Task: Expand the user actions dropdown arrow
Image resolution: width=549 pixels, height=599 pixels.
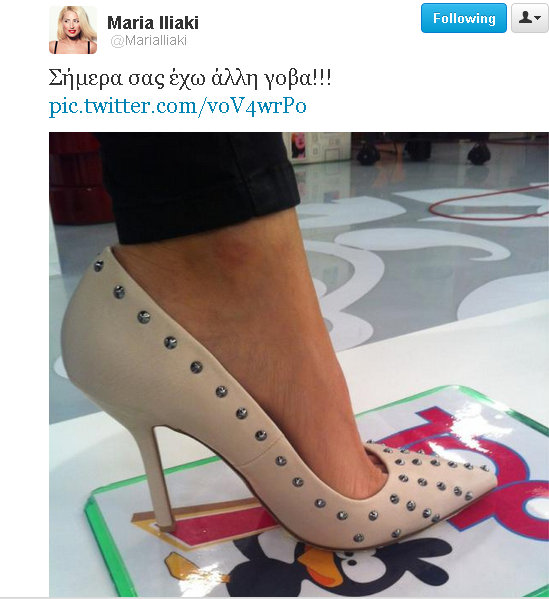Action: (538, 18)
